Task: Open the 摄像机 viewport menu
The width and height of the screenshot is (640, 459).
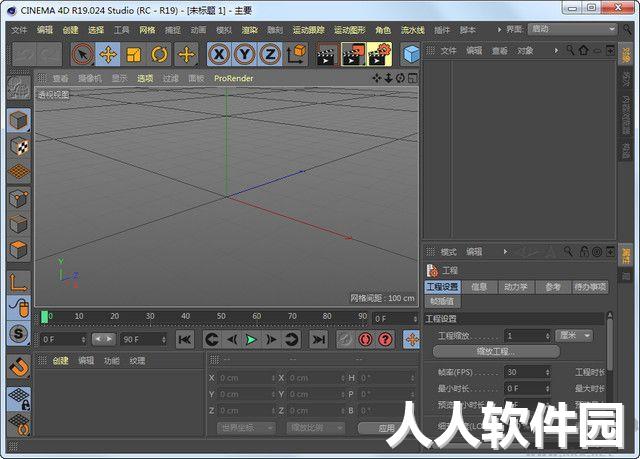Action: tap(89, 78)
